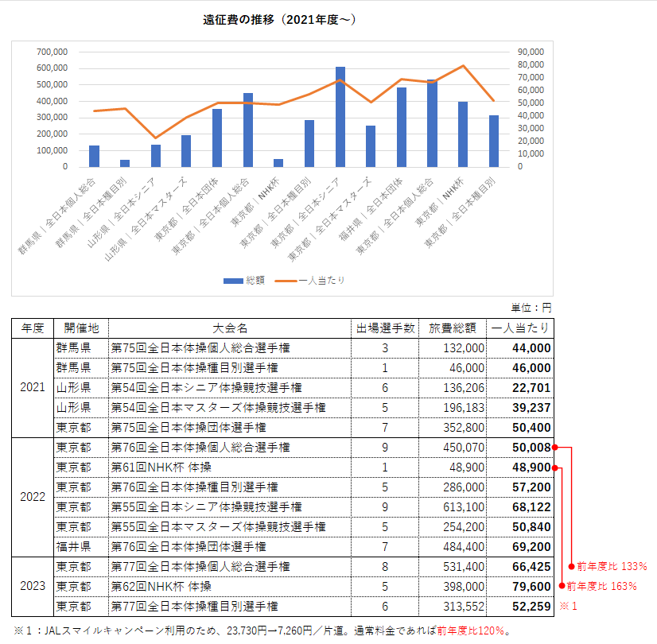The height and width of the screenshot is (644, 657).
Task: Select the 福井県 location cell
Action: click(73, 547)
